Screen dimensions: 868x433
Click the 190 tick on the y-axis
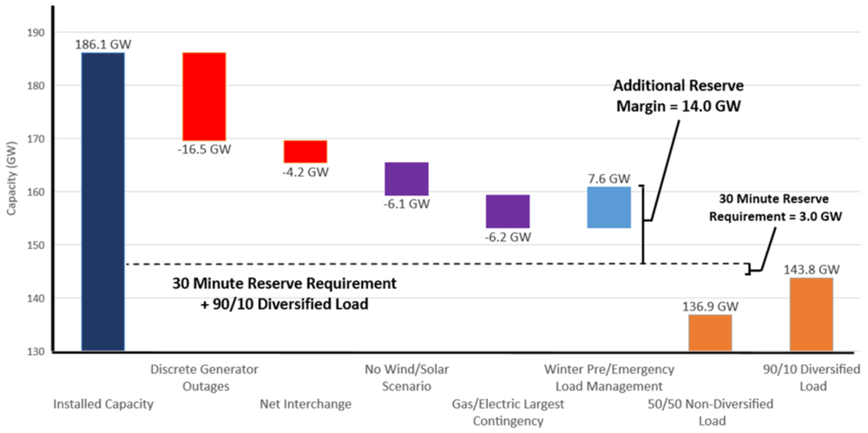(x=36, y=33)
